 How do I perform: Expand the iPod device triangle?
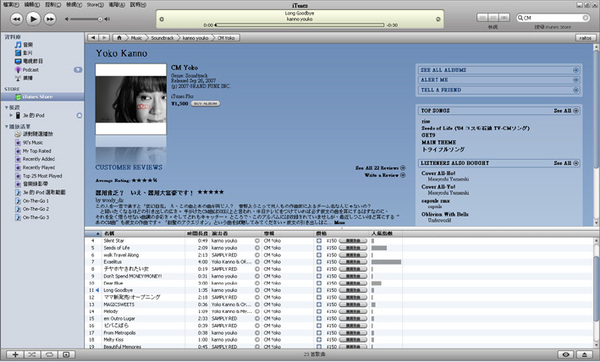point(11,115)
